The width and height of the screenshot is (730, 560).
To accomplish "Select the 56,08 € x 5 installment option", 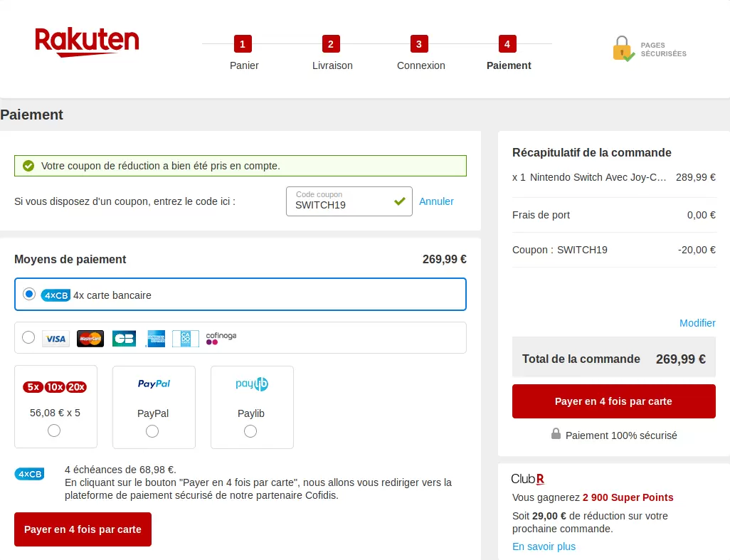I will 54,430.
